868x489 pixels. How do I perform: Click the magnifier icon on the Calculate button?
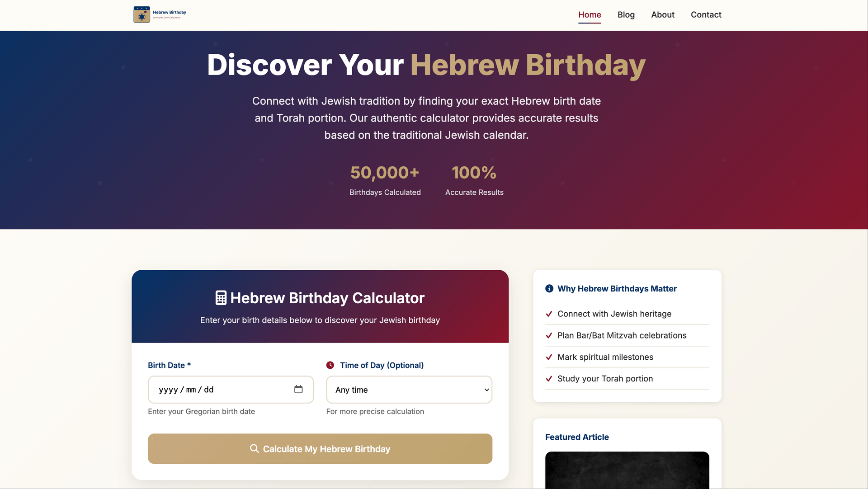254,448
